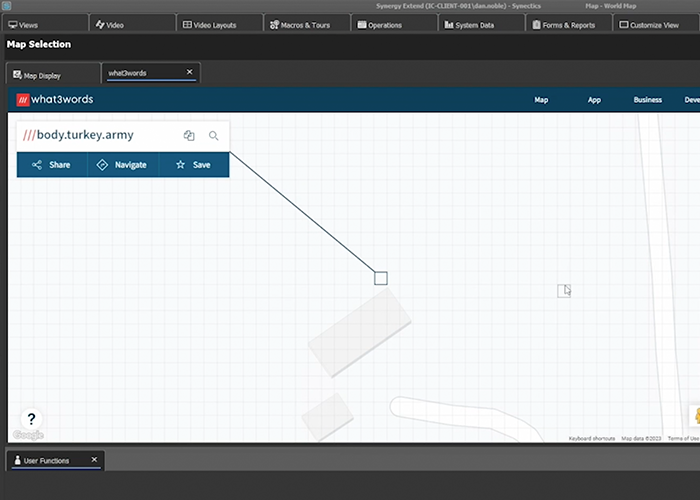Open the Operations tab

395,25
